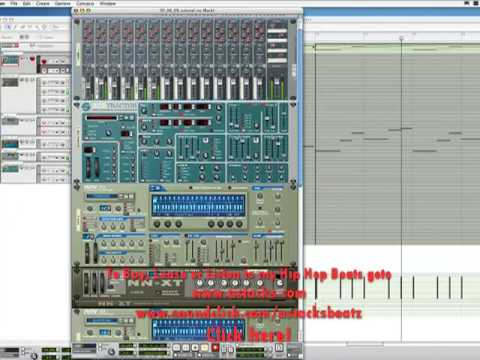Image resolution: width=480 pixels, height=360 pixels.
Task: Open the Options menu
Action: (63, 3)
